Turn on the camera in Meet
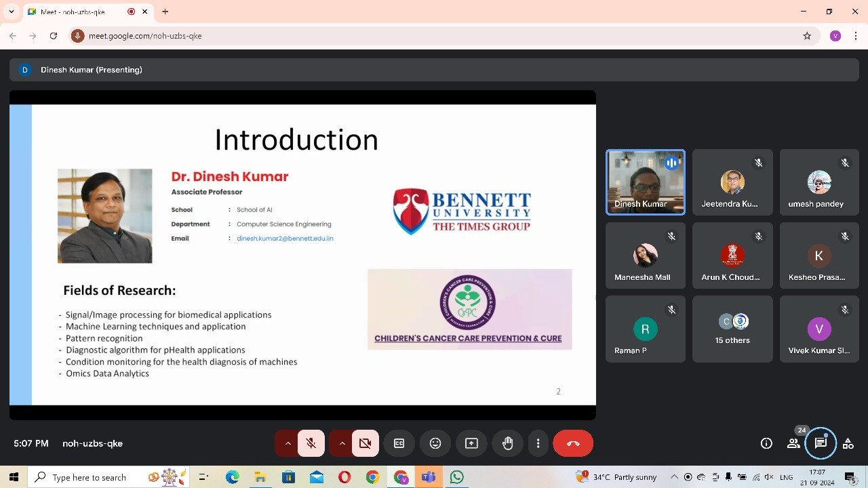The height and width of the screenshot is (488, 868). tap(366, 443)
